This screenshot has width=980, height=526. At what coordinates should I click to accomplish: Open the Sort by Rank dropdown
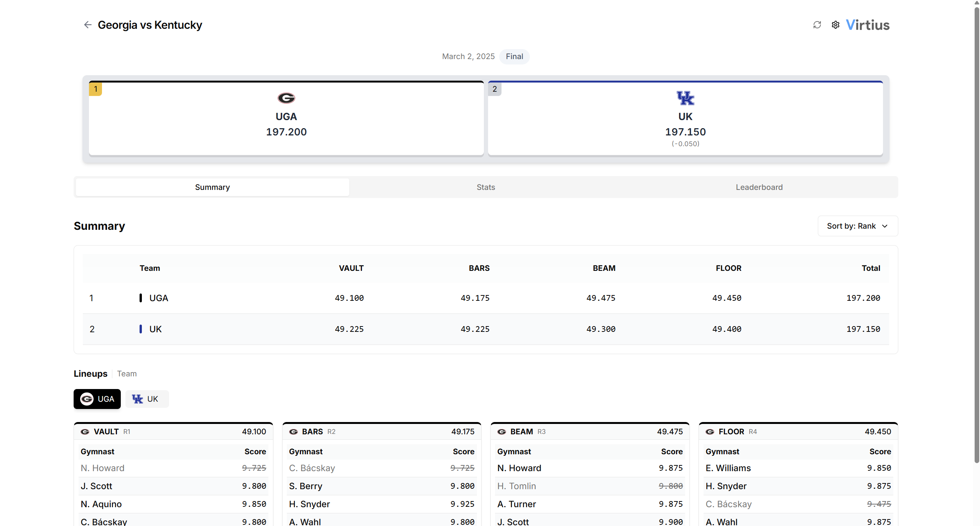click(858, 226)
